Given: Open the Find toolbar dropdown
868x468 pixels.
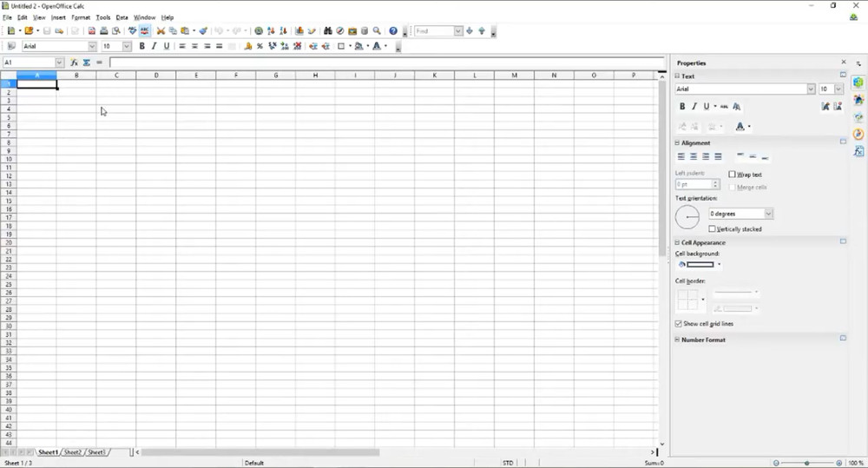Looking at the screenshot, I should (457, 31).
